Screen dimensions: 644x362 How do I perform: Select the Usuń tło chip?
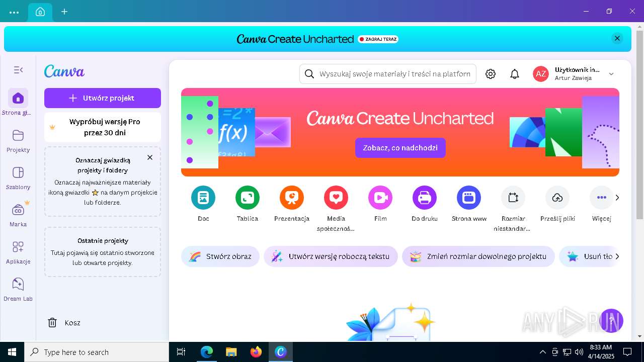589,256
